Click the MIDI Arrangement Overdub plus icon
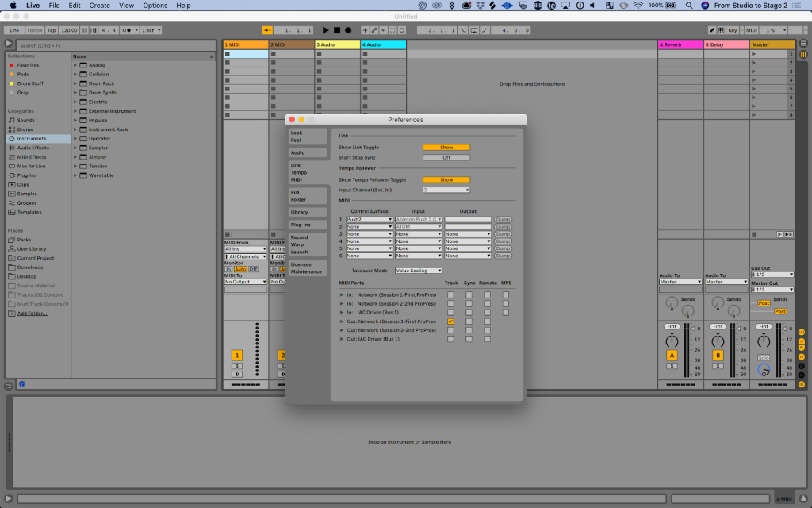 coord(365,30)
